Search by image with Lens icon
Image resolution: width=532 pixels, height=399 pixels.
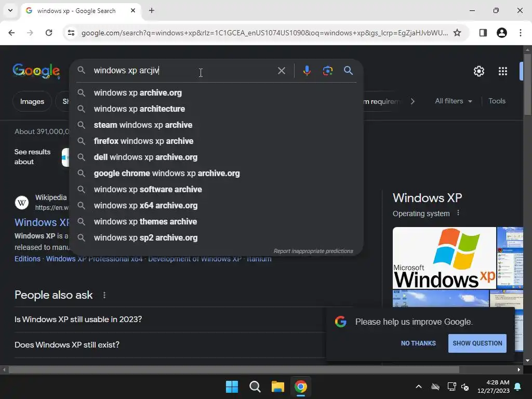click(x=327, y=71)
